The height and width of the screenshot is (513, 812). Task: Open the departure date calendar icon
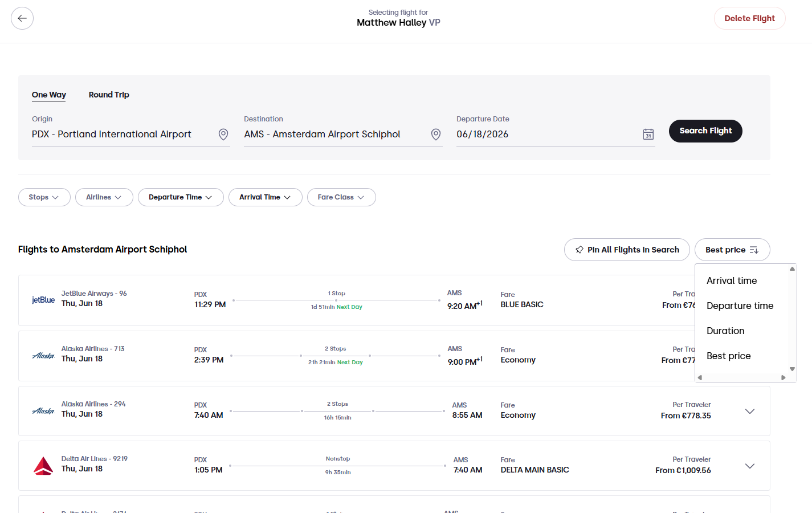click(x=648, y=134)
